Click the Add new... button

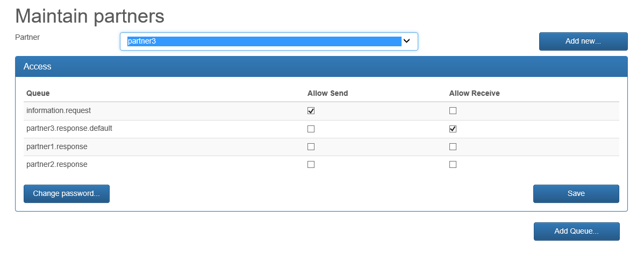[x=583, y=41]
